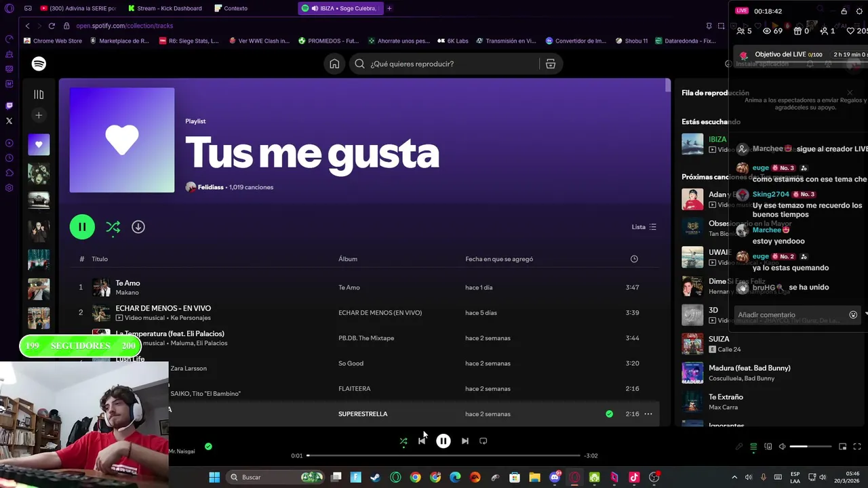This screenshot has height=488, width=868.
Task: Open Your Library icon in Spotify sidebar
Action: (39, 95)
